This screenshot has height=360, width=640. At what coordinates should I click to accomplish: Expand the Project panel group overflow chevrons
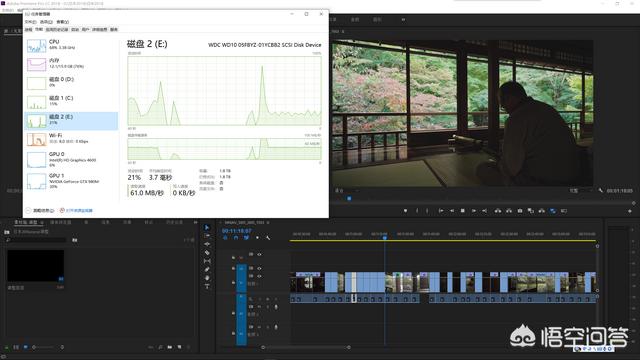[196, 222]
